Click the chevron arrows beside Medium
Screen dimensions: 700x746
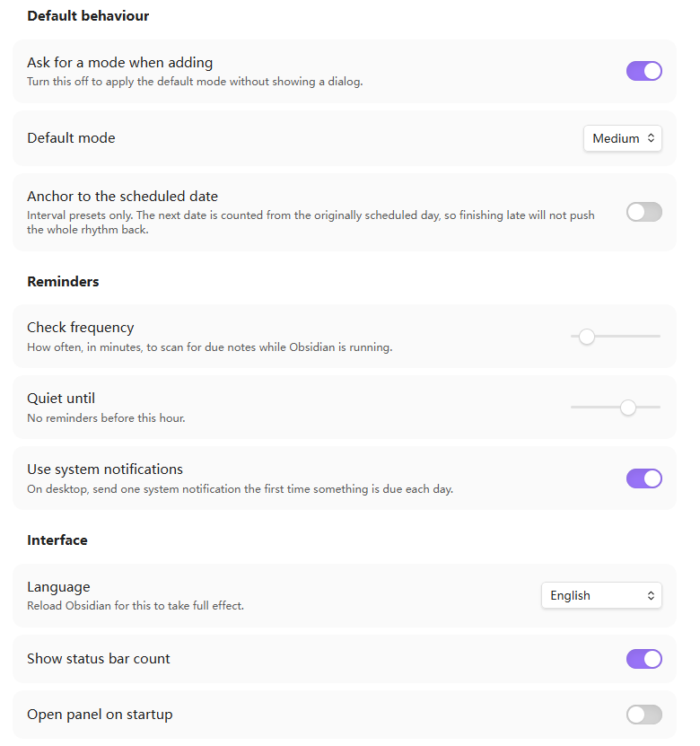click(x=651, y=138)
